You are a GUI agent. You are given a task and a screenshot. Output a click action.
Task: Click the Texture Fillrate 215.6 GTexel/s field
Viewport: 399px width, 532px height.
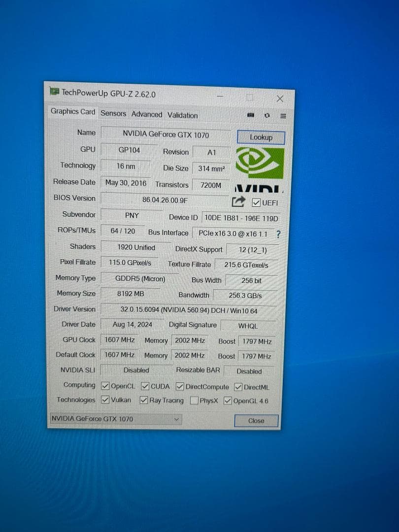click(246, 265)
